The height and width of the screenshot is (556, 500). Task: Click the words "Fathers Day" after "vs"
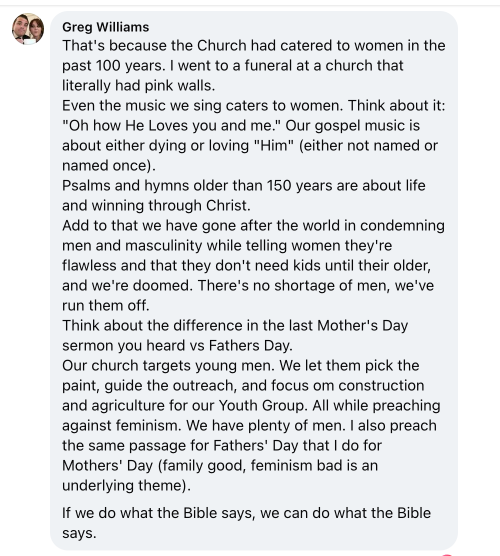(x=250, y=345)
